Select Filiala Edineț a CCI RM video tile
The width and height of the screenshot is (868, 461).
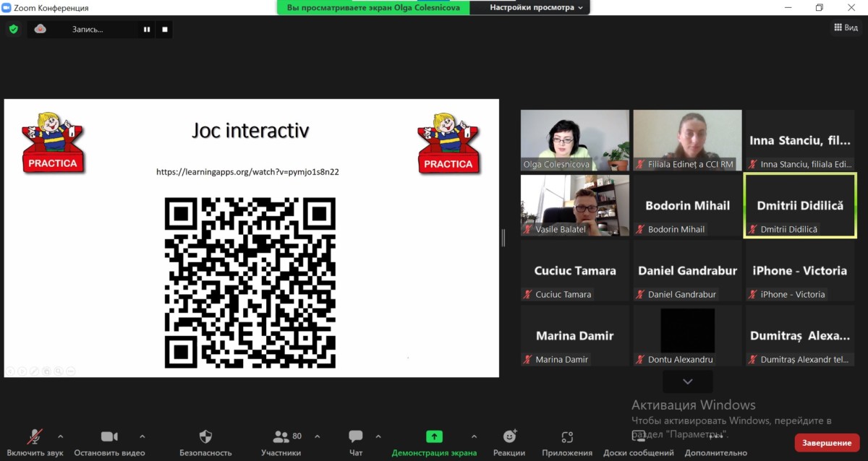tap(687, 140)
